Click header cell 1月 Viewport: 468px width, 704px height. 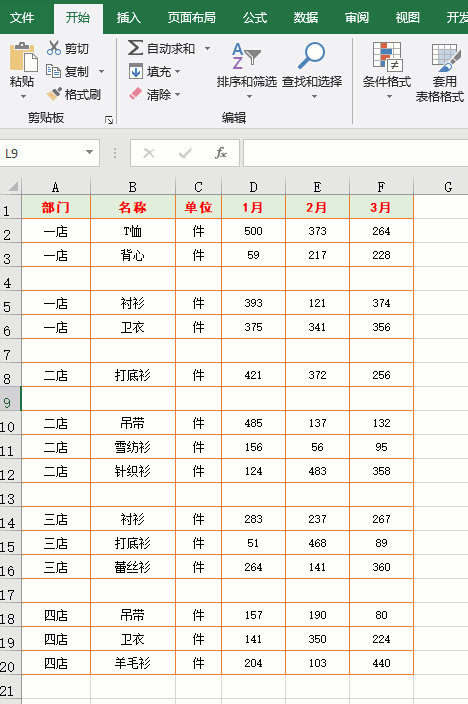[253, 207]
